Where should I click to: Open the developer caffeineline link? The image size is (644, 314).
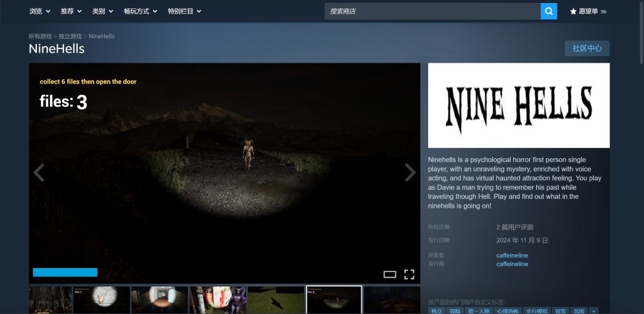(512, 255)
